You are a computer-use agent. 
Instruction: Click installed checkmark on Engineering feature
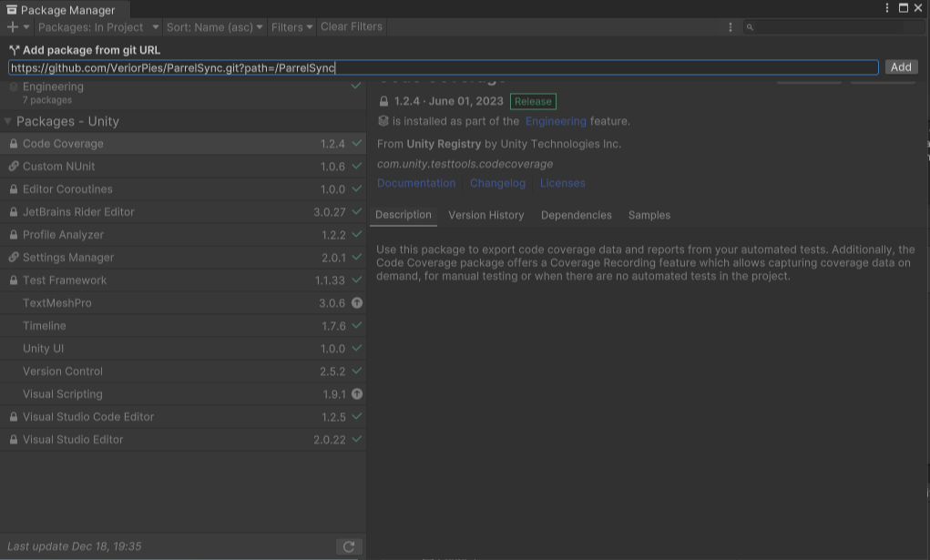click(x=356, y=86)
